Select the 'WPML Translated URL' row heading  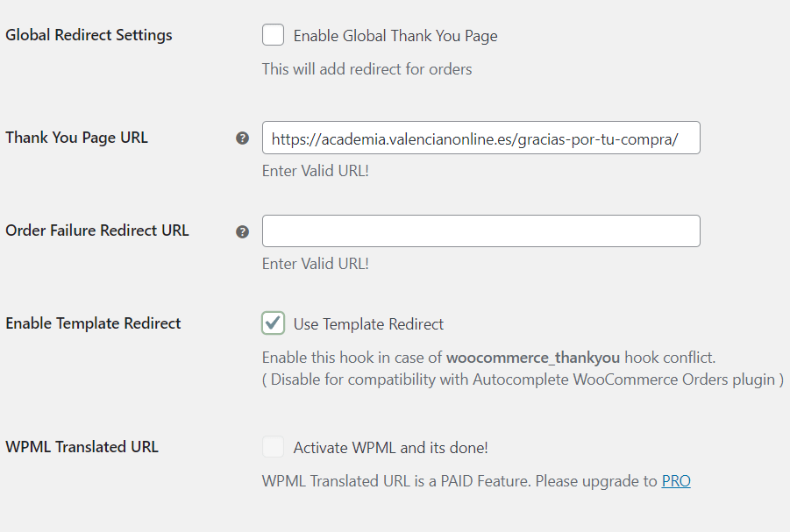point(82,447)
